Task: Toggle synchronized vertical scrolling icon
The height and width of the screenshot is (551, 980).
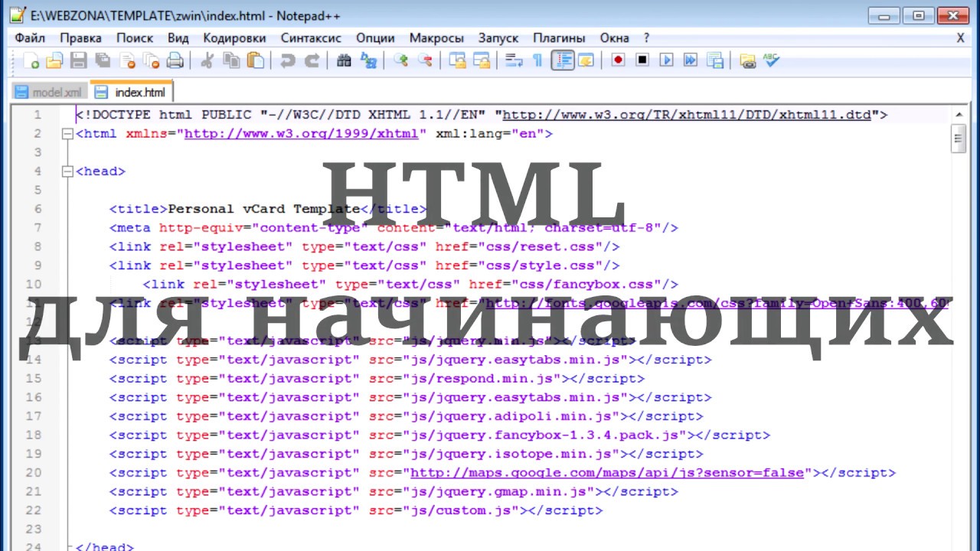Action: [457, 60]
